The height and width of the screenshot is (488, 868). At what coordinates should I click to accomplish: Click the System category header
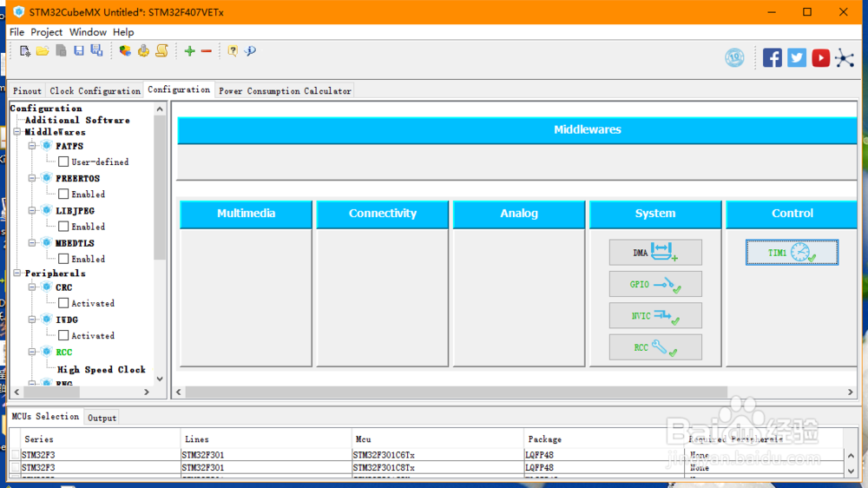click(655, 214)
